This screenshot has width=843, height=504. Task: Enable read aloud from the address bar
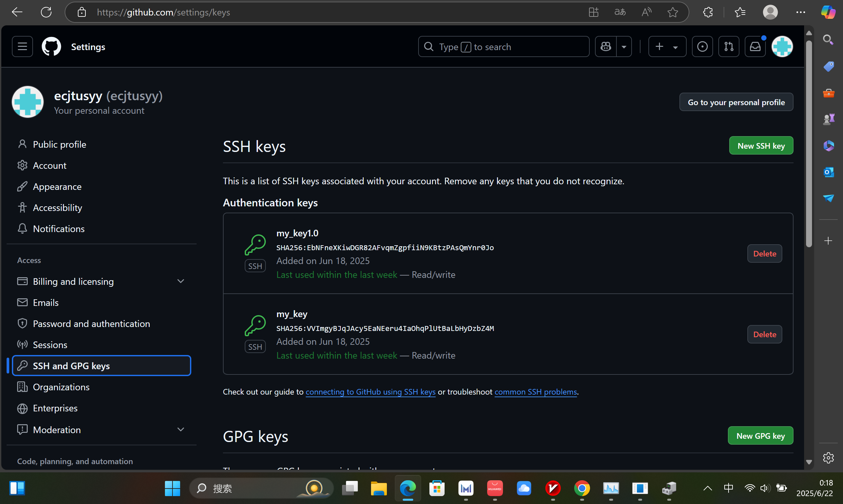(x=646, y=12)
